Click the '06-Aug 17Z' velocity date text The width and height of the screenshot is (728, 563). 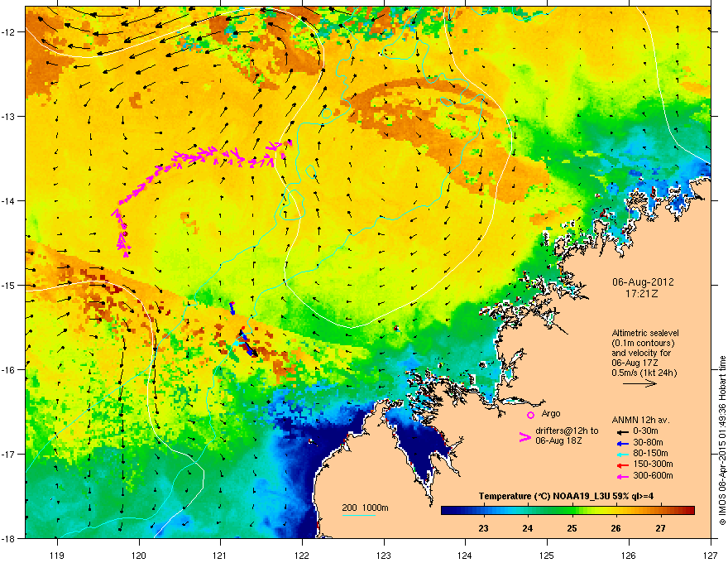pos(635,363)
